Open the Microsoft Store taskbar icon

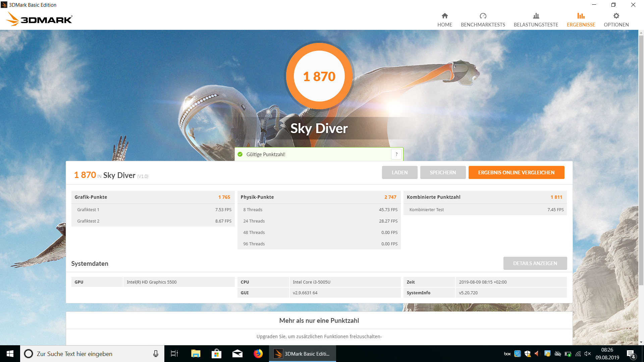coord(216,354)
